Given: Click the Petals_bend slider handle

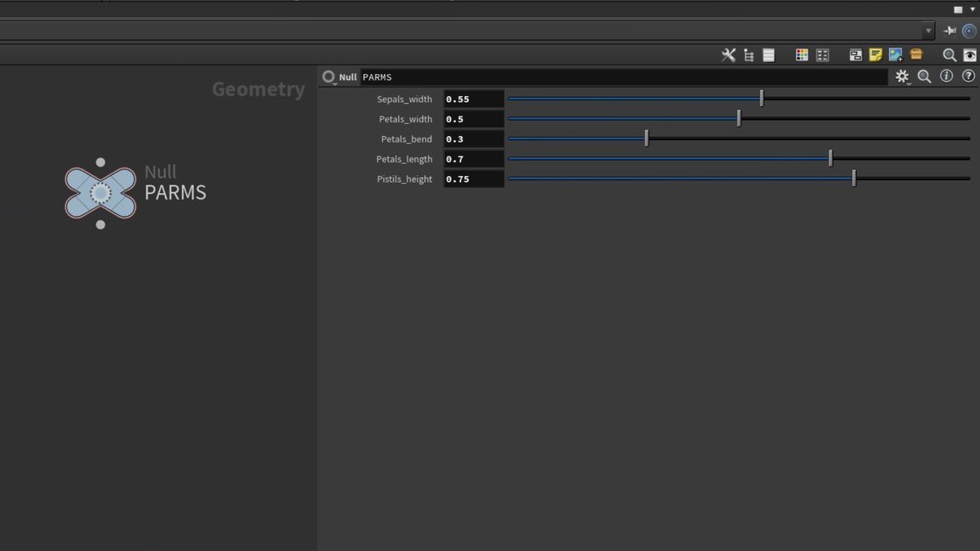Looking at the screenshot, I should (x=647, y=139).
